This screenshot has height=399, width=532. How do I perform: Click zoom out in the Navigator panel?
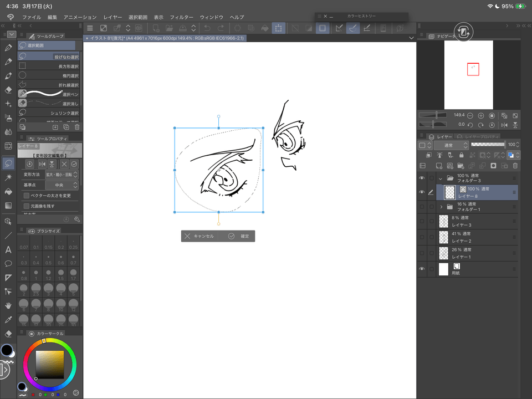pyautogui.click(x=470, y=116)
